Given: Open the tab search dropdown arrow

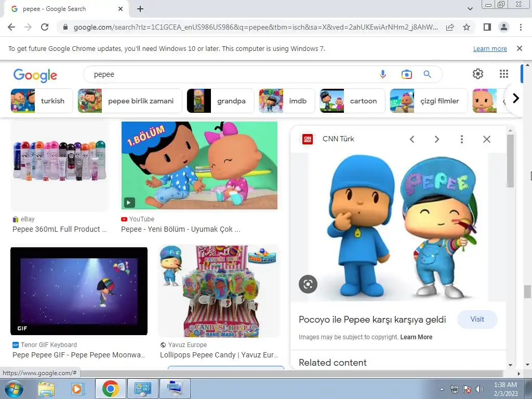Looking at the screenshot, I should 470,9.
